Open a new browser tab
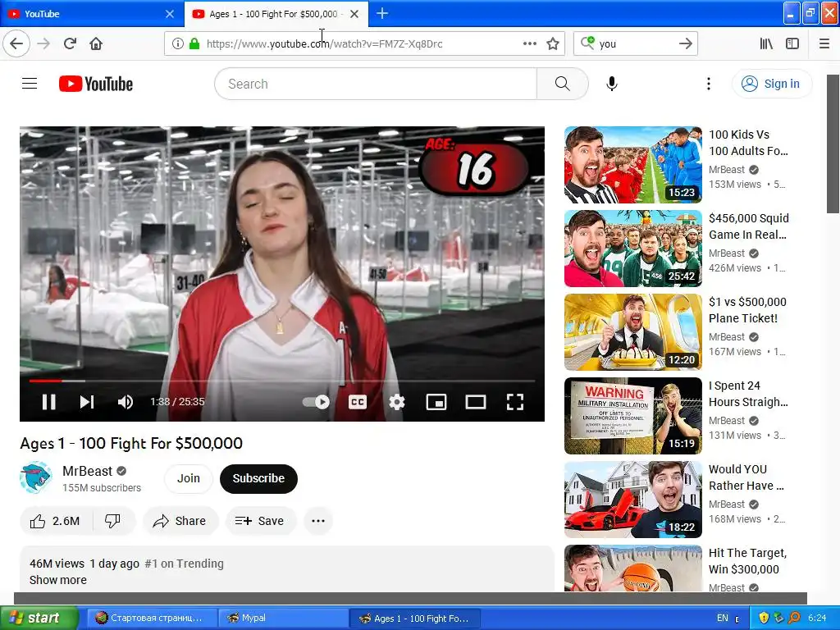840x630 pixels. click(x=382, y=13)
